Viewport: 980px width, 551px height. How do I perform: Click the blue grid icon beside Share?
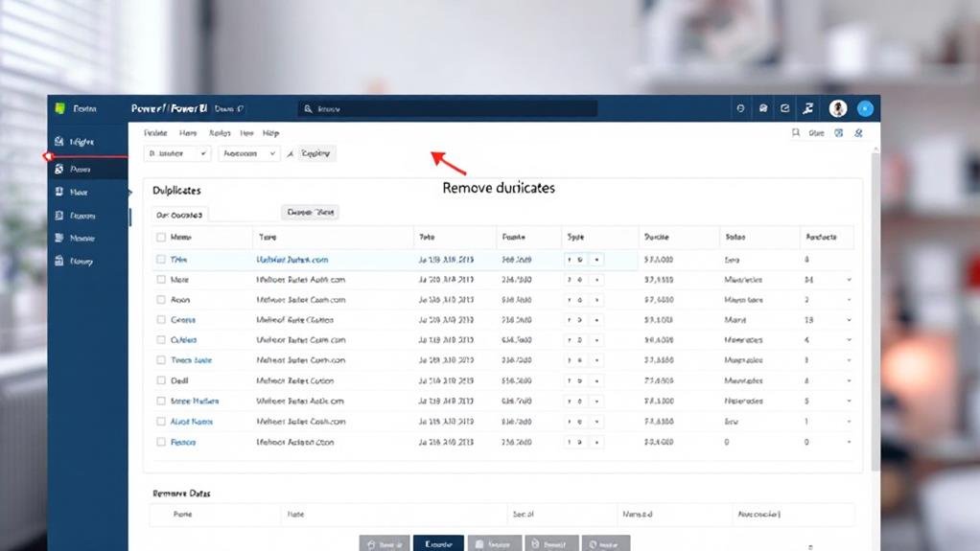coord(839,133)
